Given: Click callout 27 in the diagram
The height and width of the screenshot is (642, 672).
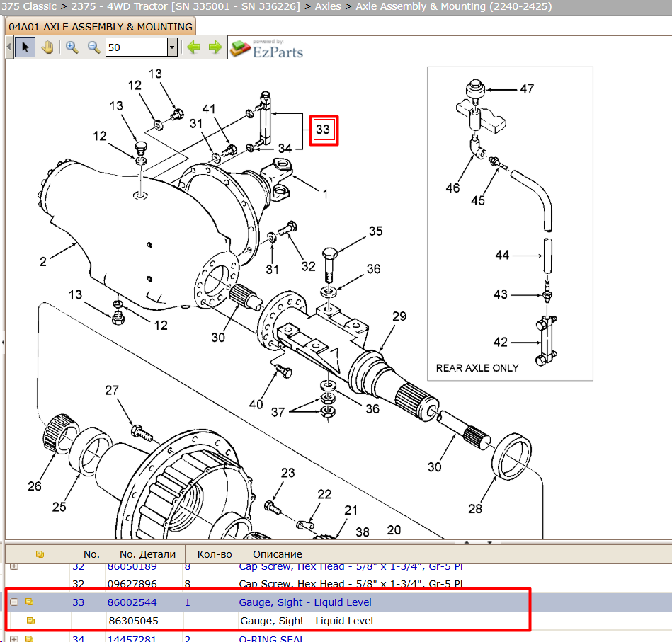Looking at the screenshot, I should tap(112, 390).
